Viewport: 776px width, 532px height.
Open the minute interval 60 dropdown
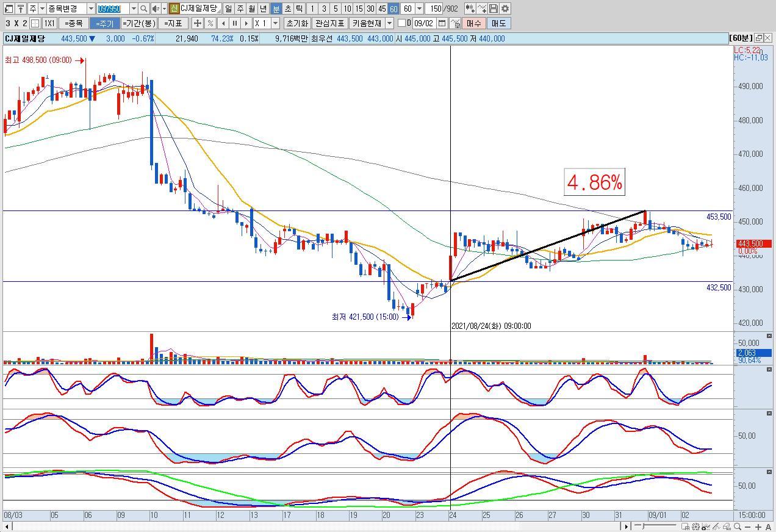pos(419,9)
